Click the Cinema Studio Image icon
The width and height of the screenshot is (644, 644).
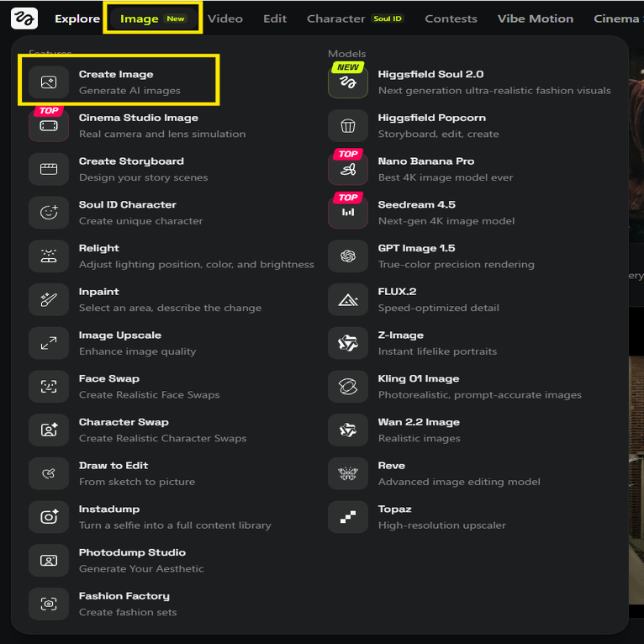coord(49,125)
